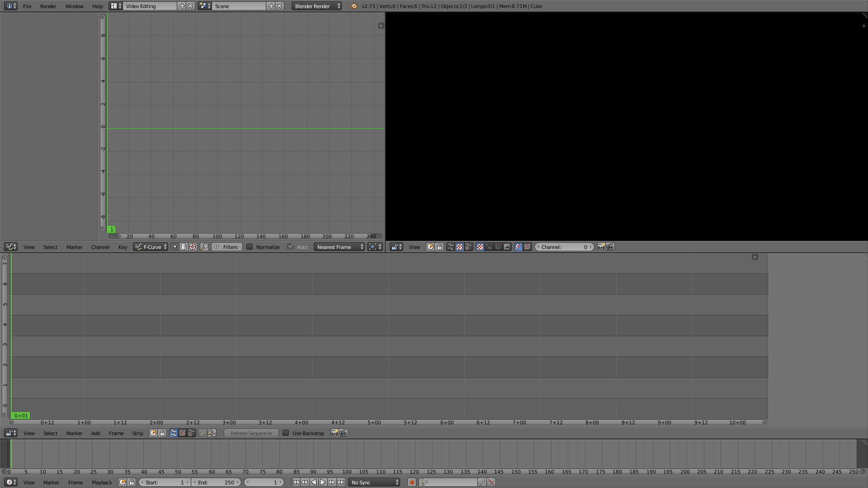Enable the Use Backdrop checkbox
This screenshot has height=488, width=868.
coord(286,433)
